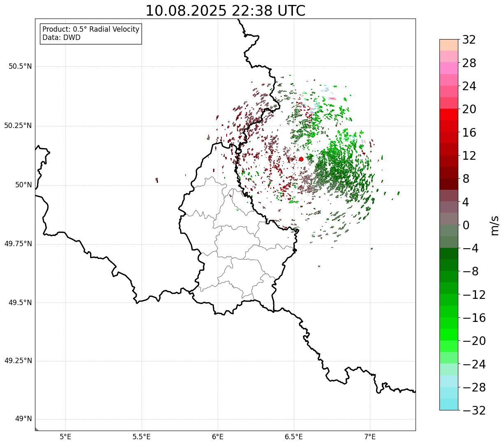Click the colorbar tick label 16
The image size is (504, 445).
pyautogui.click(x=469, y=133)
